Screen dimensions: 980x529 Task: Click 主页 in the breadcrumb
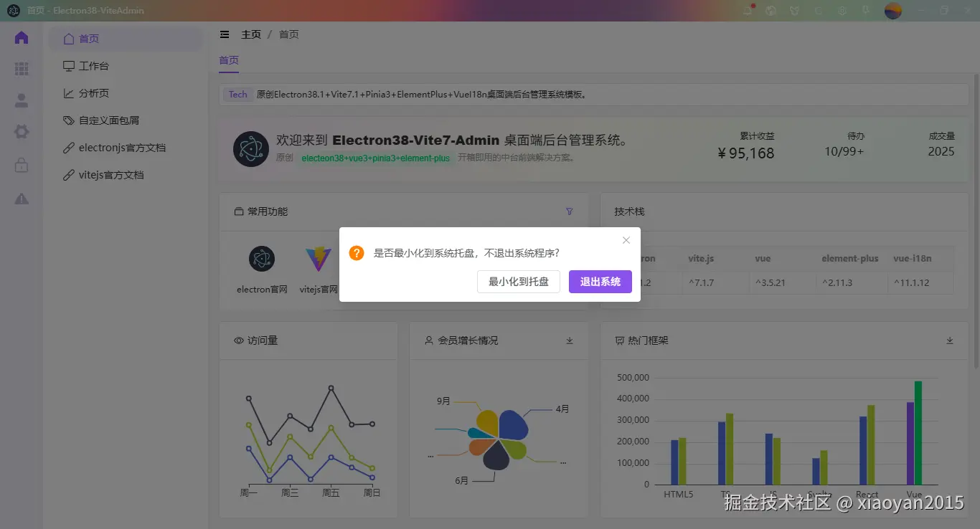[251, 34]
